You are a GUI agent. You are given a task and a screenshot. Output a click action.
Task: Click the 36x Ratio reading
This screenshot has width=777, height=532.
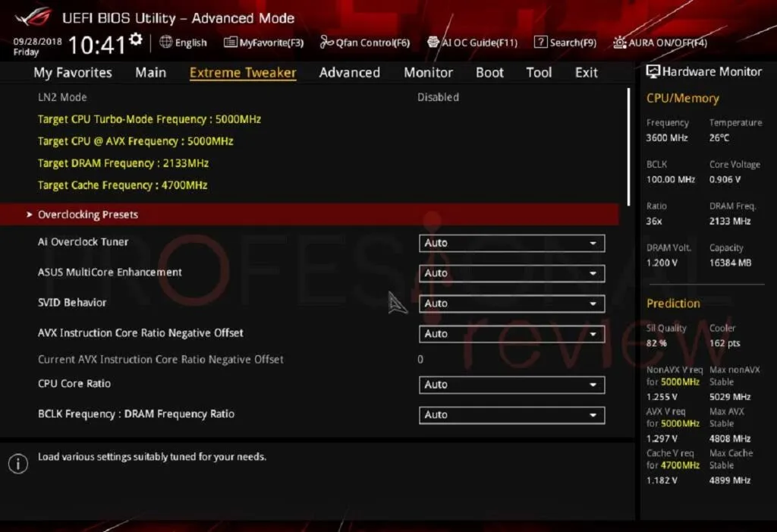tap(654, 221)
